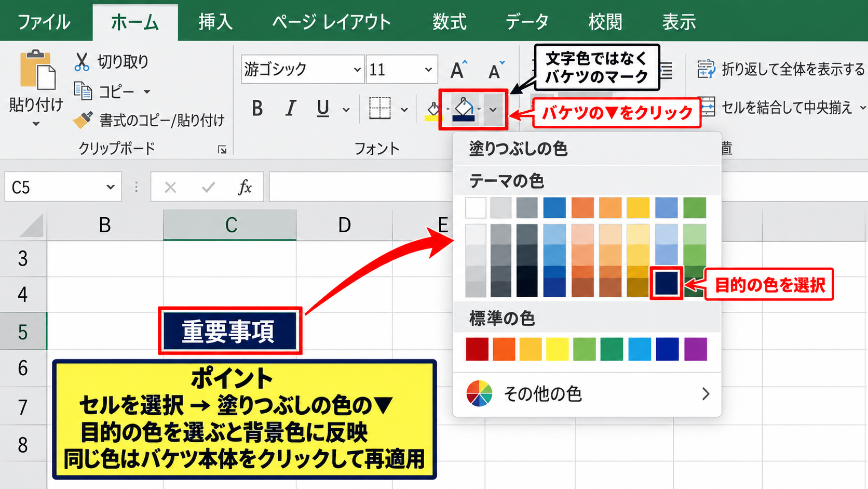
Task: Click the 折り返して全体を表示する wrap text icon
Action: [x=706, y=69]
